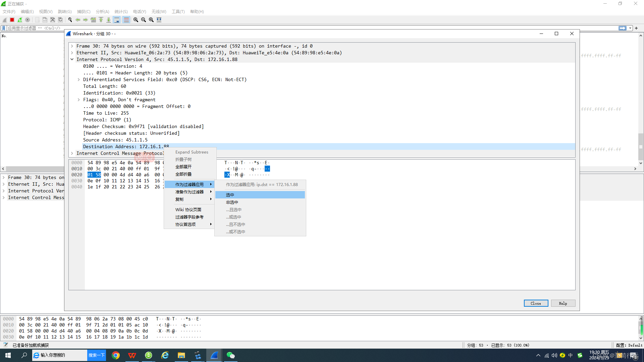Open Wiki 协议页面 from context menu
This screenshot has height=362, width=644.
coord(189,209)
